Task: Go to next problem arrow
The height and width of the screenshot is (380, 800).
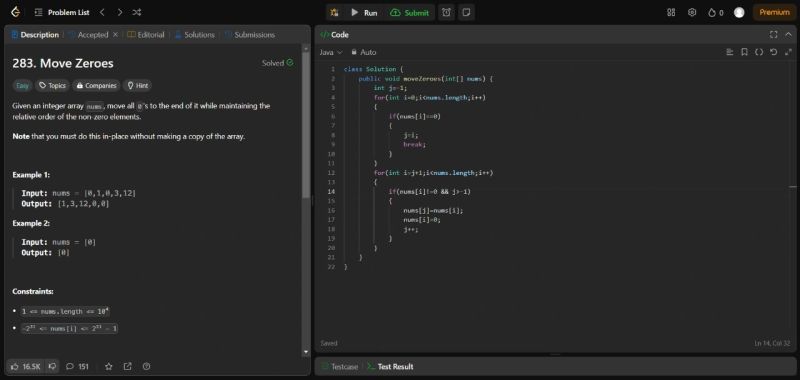Action: coord(119,12)
